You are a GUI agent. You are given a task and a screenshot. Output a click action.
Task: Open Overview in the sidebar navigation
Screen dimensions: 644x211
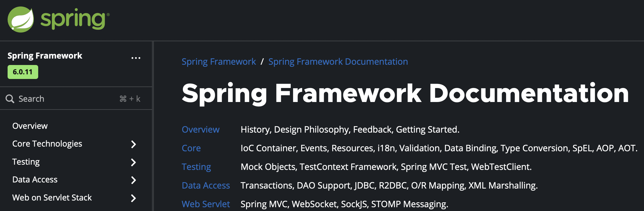[x=30, y=126]
